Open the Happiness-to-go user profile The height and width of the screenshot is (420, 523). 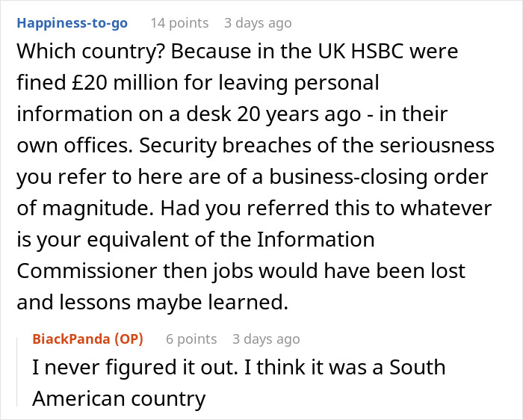tap(72, 23)
